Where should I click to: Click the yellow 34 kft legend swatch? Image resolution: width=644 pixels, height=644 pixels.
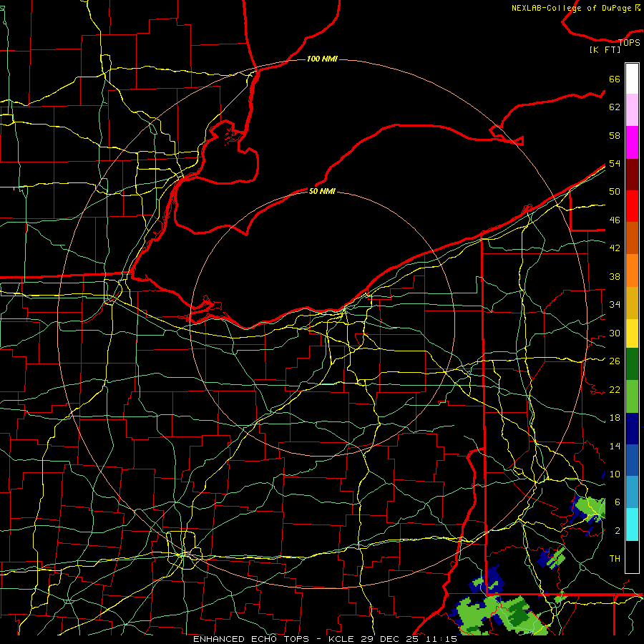(x=632, y=333)
